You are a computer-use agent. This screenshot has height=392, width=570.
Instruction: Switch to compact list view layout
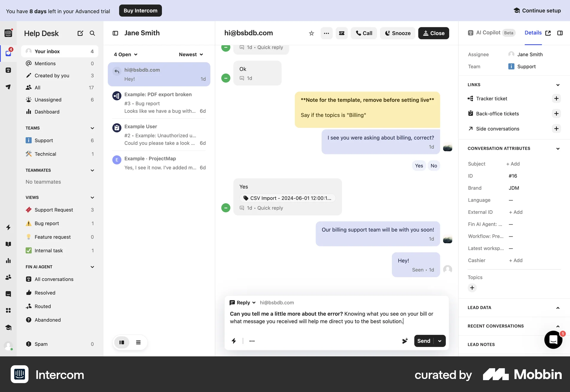tap(138, 342)
